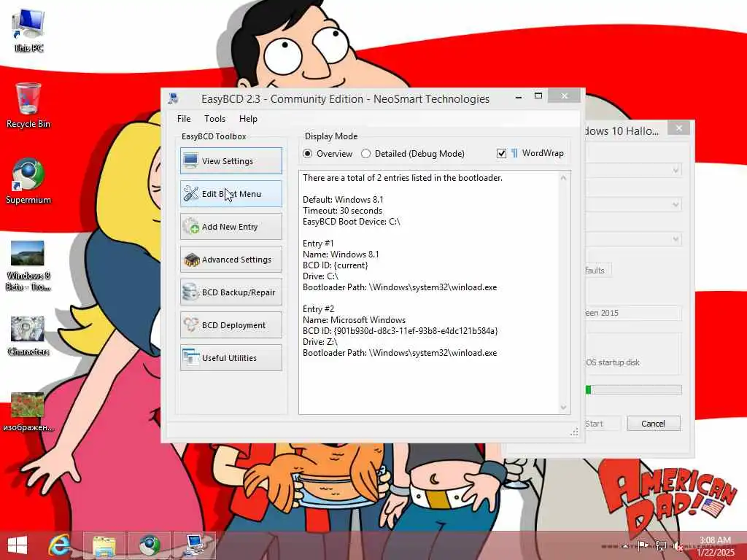The height and width of the screenshot is (560, 747).
Task: Click Add New Entry button
Action: [x=231, y=227]
